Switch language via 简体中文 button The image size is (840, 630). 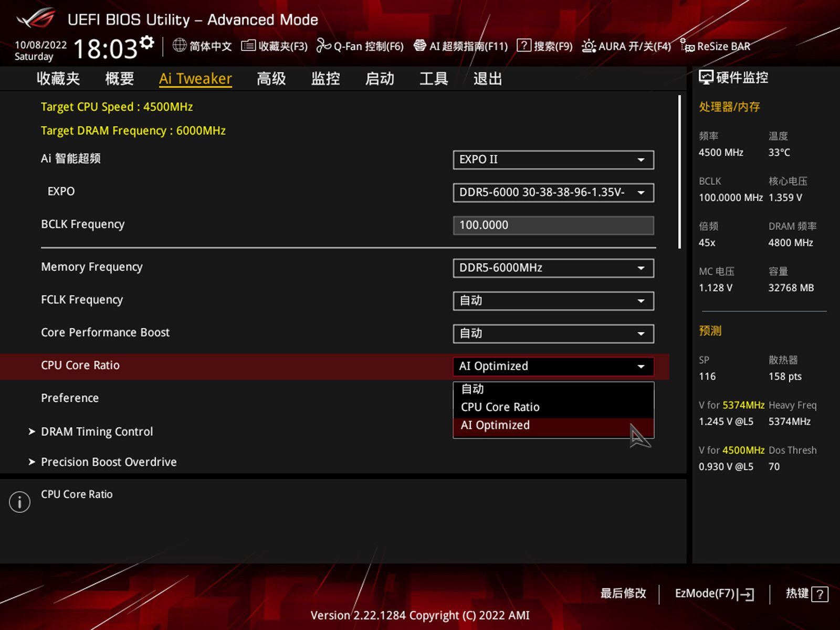202,46
